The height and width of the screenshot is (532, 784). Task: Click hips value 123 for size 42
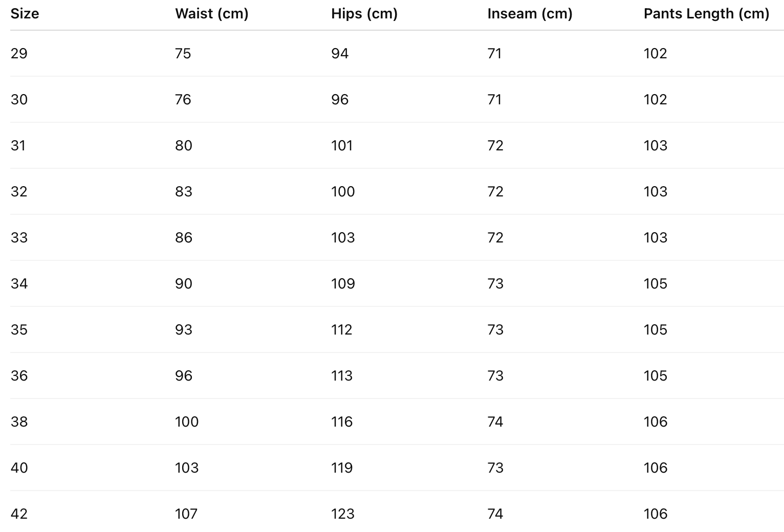(x=342, y=514)
